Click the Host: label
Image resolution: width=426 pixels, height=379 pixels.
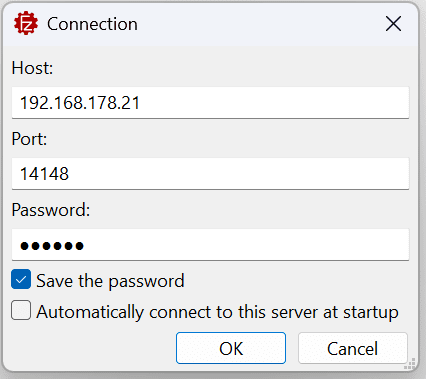click(32, 68)
